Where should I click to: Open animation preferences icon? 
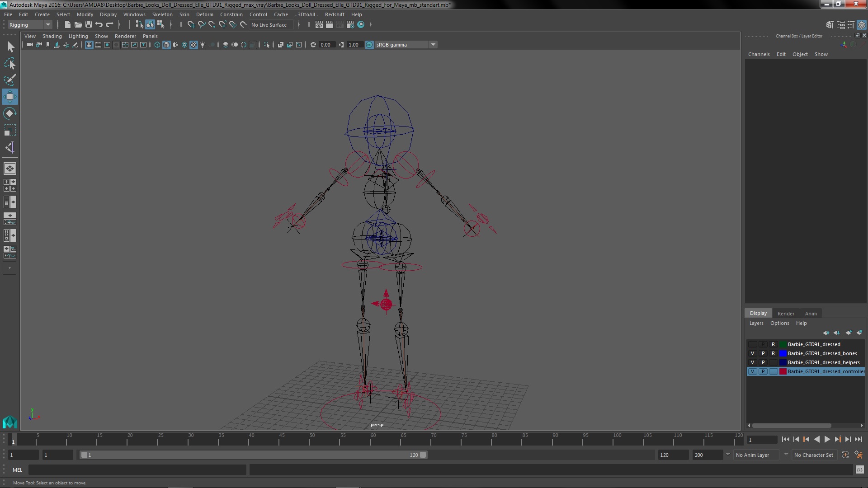[858, 455]
